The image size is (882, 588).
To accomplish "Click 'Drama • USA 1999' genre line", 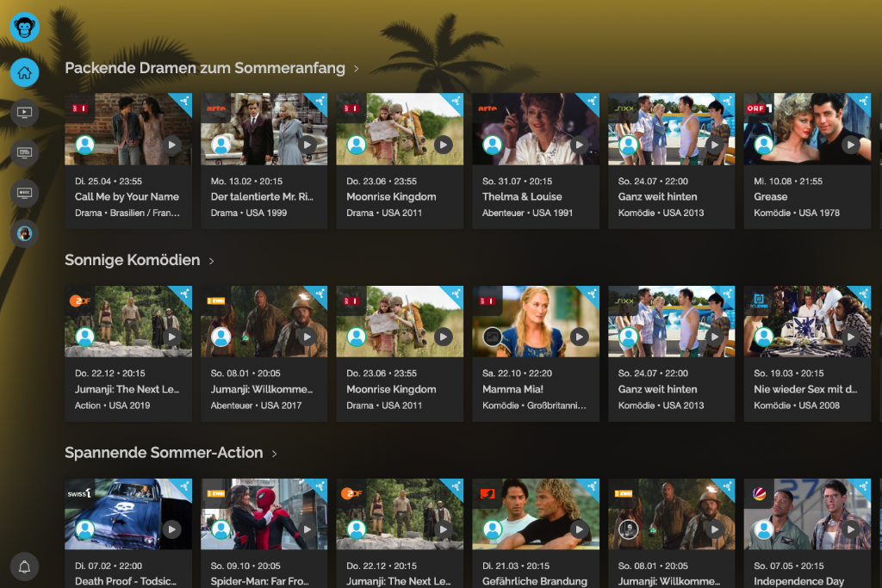I will coord(249,213).
